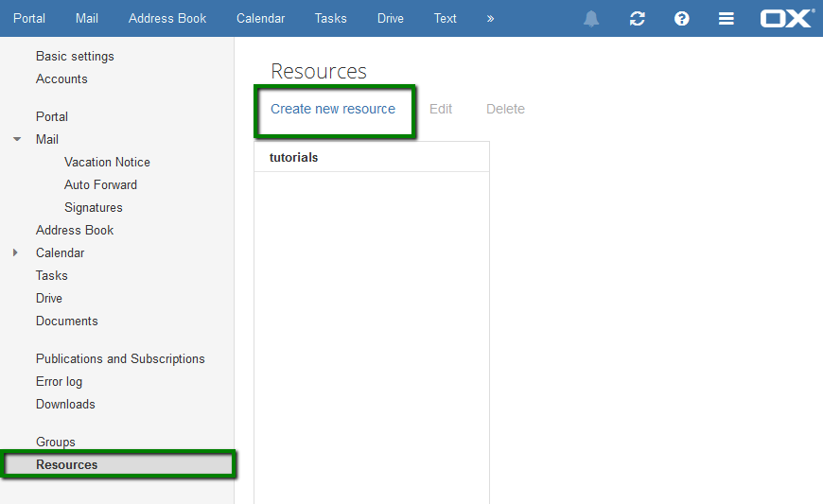Collapse the Mail settings tree arrow
823x504 pixels.
click(17, 140)
